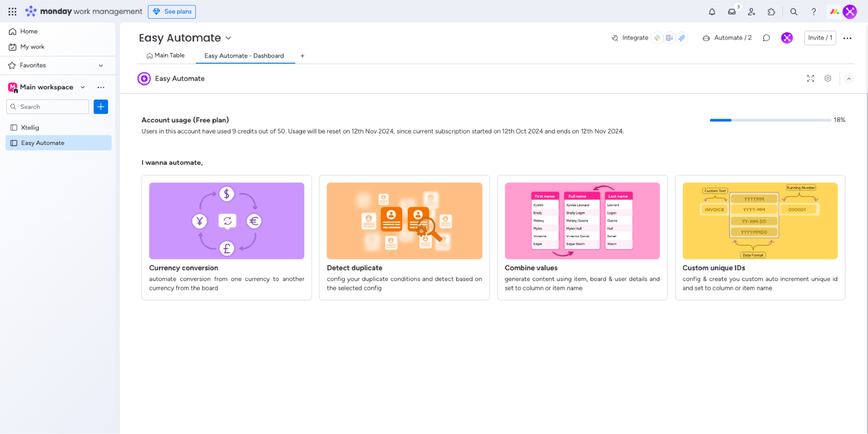Open the Easy Automate board title dropdown
The width and height of the screenshot is (868, 434).
(228, 38)
